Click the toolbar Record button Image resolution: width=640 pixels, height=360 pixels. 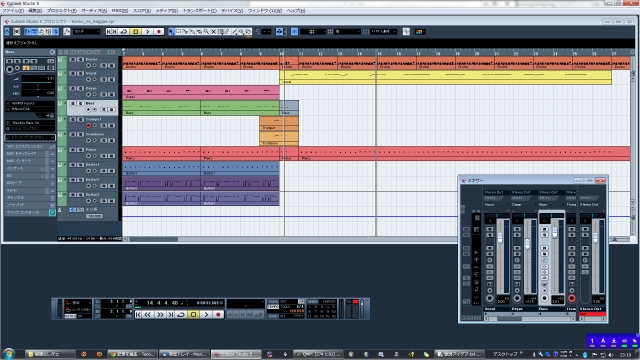coord(159,31)
